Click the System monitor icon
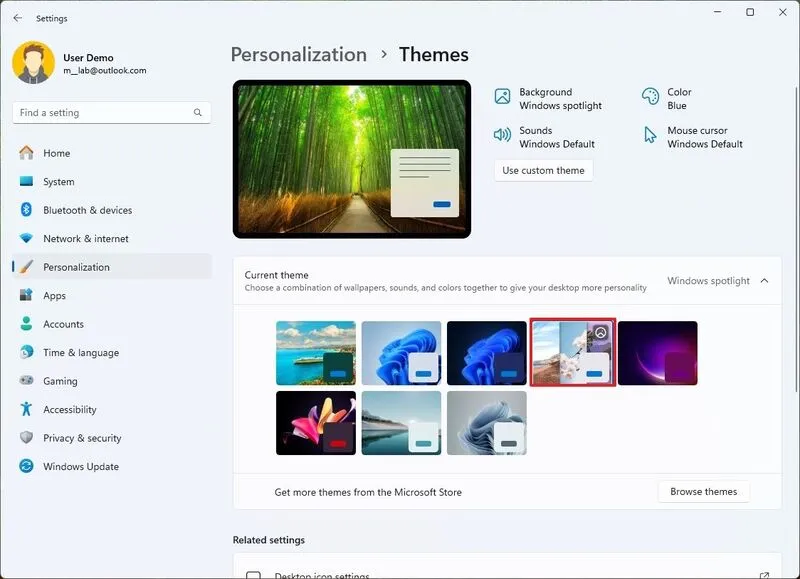Screen dimensions: 800x579 point(26,181)
